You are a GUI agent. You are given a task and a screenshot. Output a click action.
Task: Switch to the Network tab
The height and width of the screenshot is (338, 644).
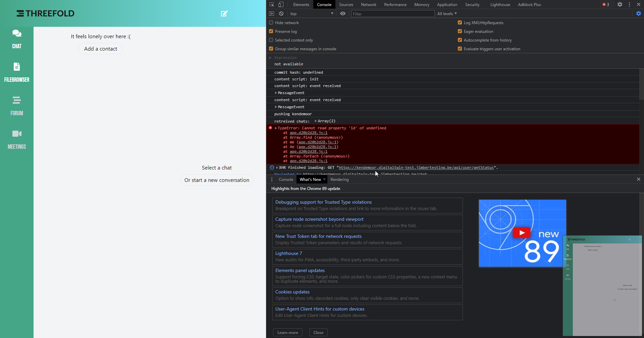[x=369, y=4]
